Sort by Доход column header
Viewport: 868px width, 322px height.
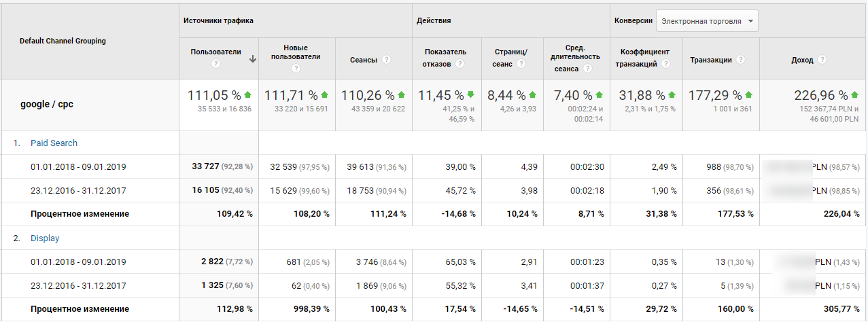tap(802, 60)
